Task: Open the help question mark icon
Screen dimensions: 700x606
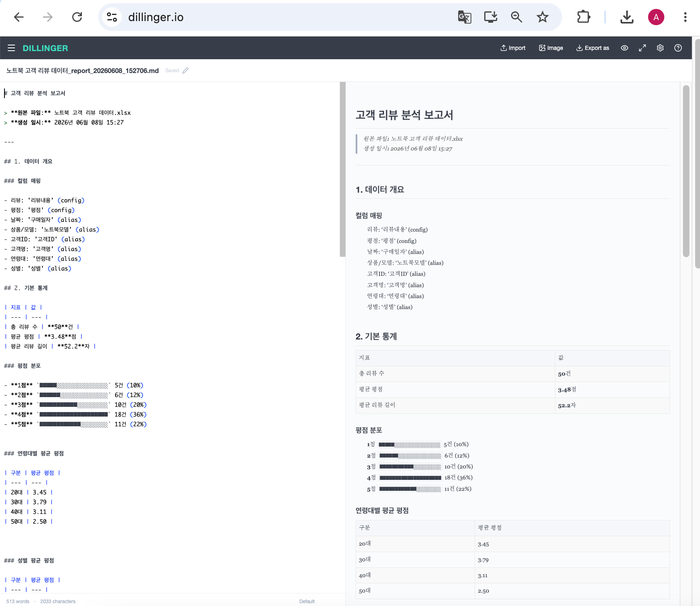Action: pyautogui.click(x=678, y=48)
